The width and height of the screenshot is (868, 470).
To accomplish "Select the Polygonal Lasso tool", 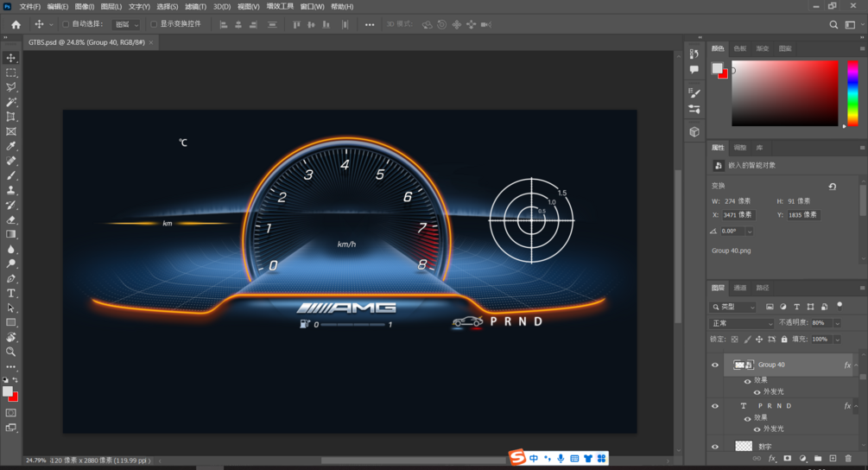I will tap(10, 87).
